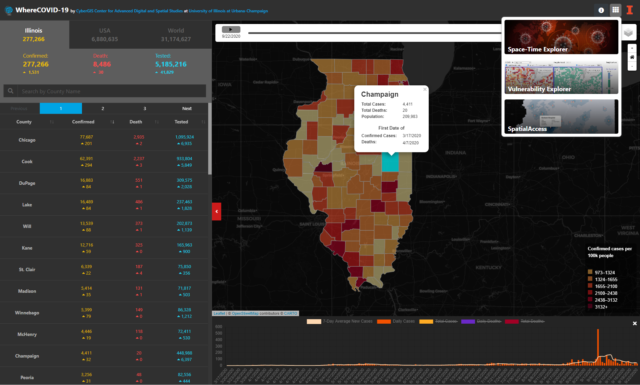Screen dimensions: 640x385
Task: Select the St. Clair county row
Action: 104,270
